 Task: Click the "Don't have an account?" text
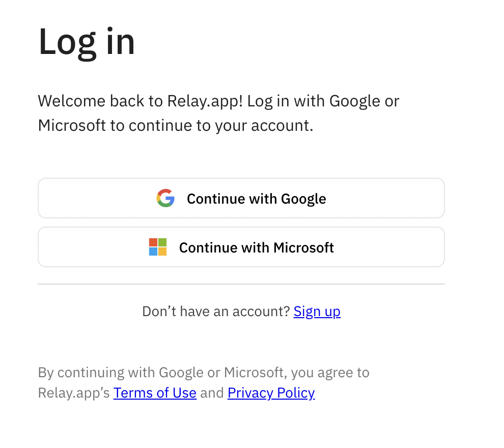click(216, 311)
